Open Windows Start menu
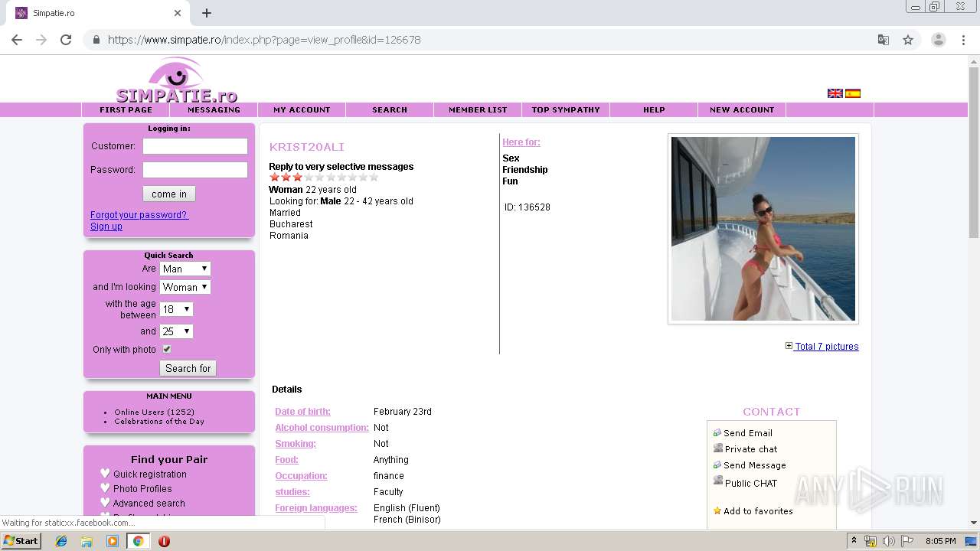The width and height of the screenshot is (980, 551). coord(21,540)
